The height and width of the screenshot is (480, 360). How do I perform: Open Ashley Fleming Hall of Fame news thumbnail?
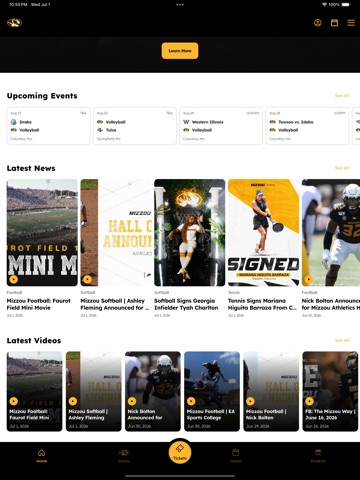(x=116, y=232)
